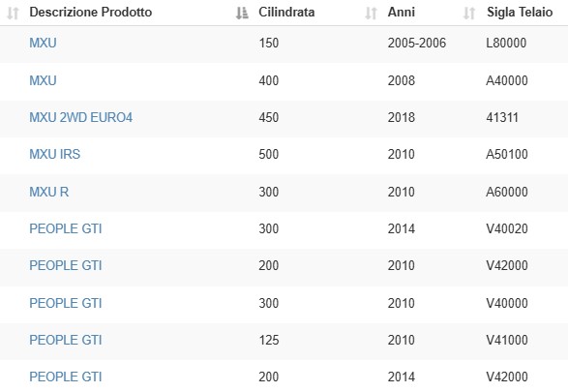Open the PEOPLE GTI 200 link from 2014
568x392 pixels.
(66, 377)
